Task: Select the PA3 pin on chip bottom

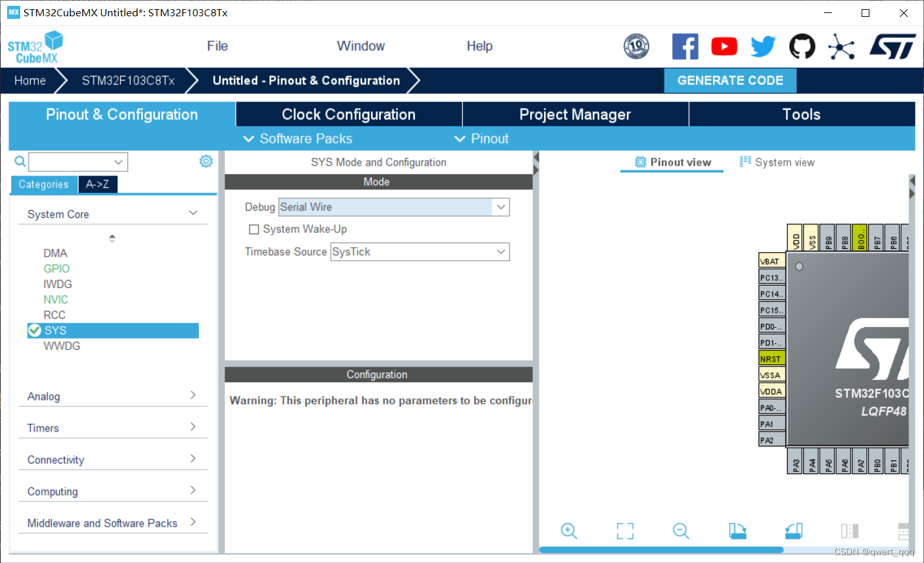Action: pos(795,460)
